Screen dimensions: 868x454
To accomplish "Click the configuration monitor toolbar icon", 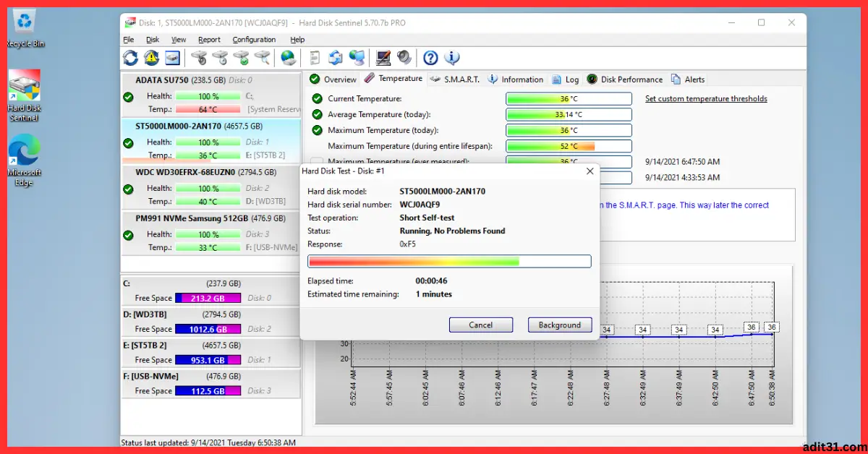I will [383, 58].
